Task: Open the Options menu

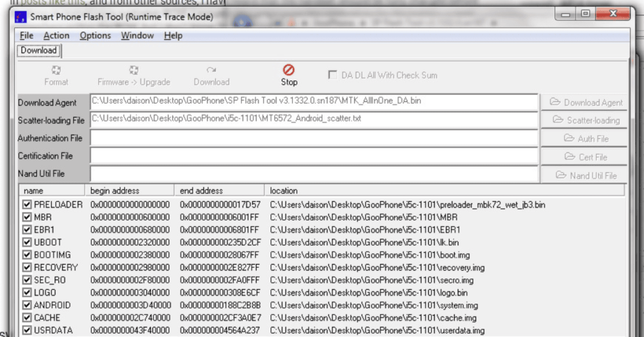Action: click(x=96, y=36)
